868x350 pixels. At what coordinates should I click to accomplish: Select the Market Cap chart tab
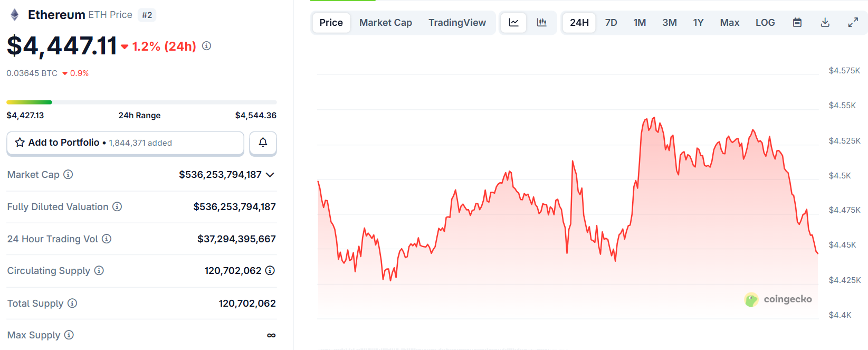386,23
